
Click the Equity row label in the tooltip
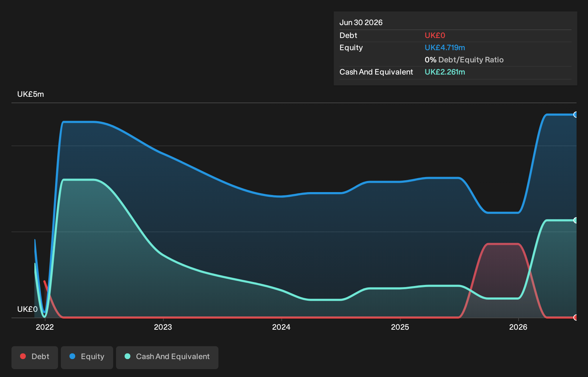(351, 48)
